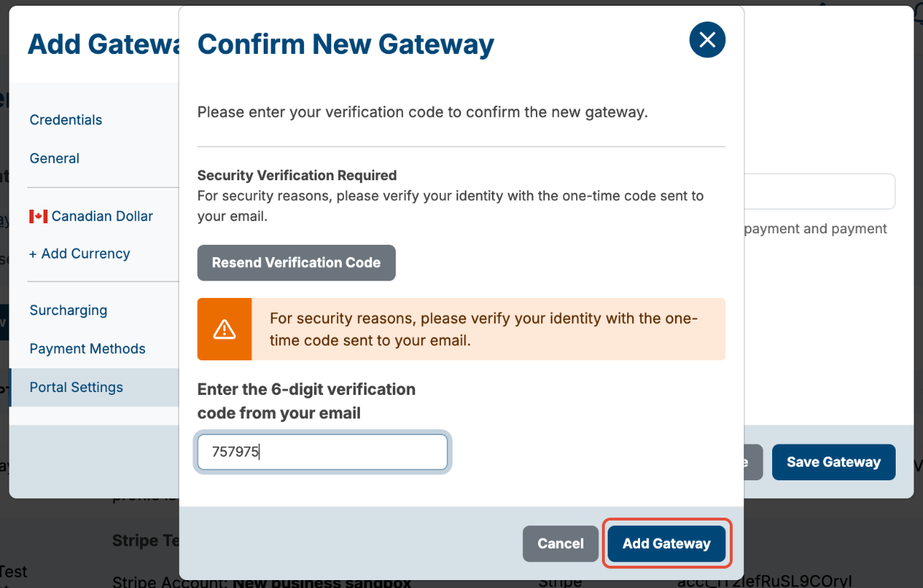
Task: Click the Confirm New Gateway heading
Action: pos(345,44)
